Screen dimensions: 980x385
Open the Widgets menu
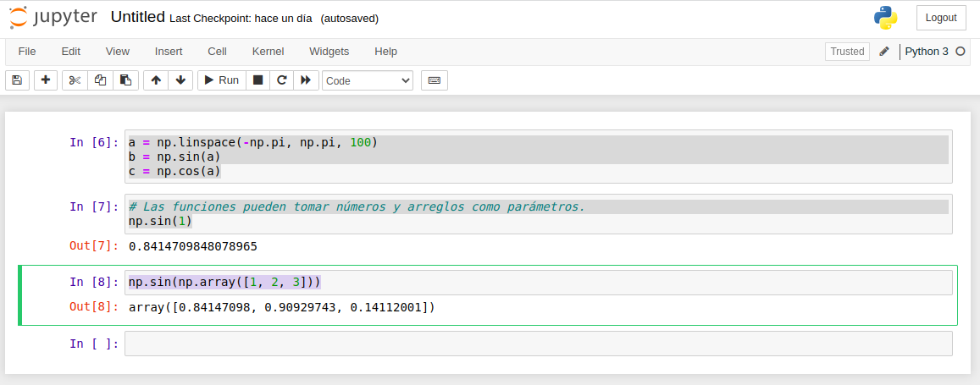(329, 51)
